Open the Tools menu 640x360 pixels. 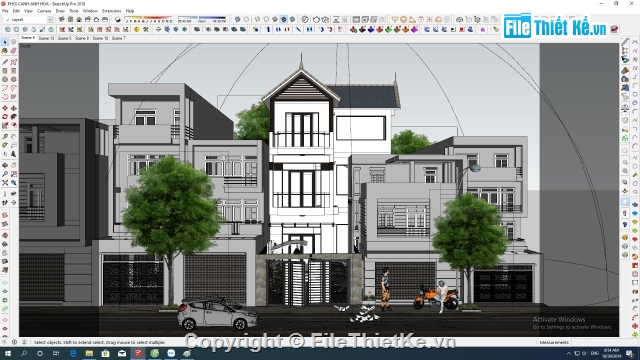click(x=73, y=11)
